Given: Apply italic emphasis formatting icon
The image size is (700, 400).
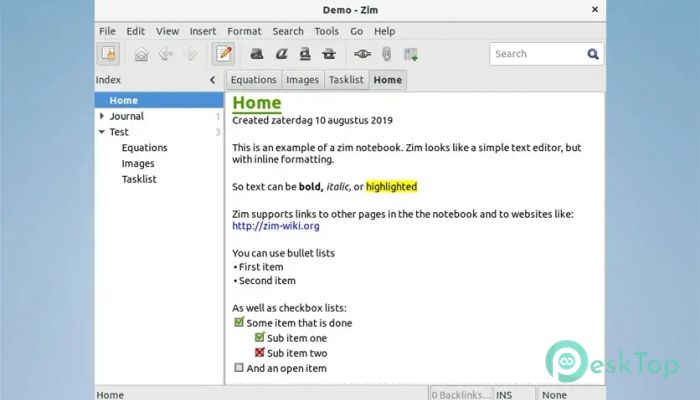Looking at the screenshot, I should (281, 54).
